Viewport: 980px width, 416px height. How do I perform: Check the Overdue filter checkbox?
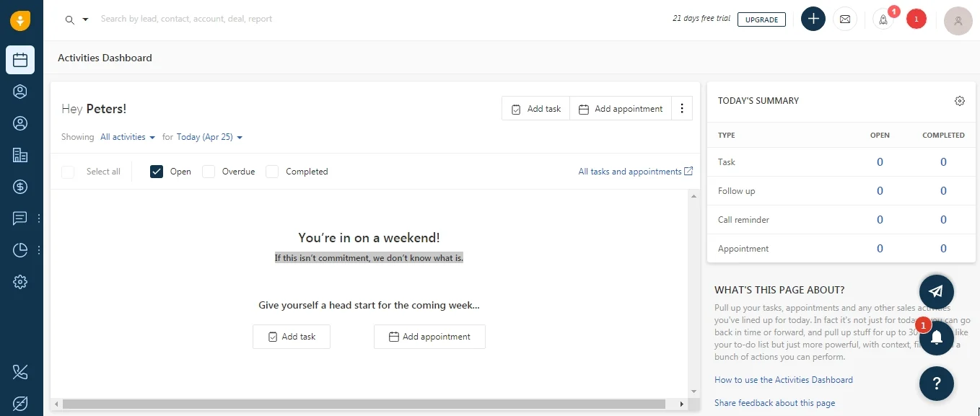click(209, 172)
